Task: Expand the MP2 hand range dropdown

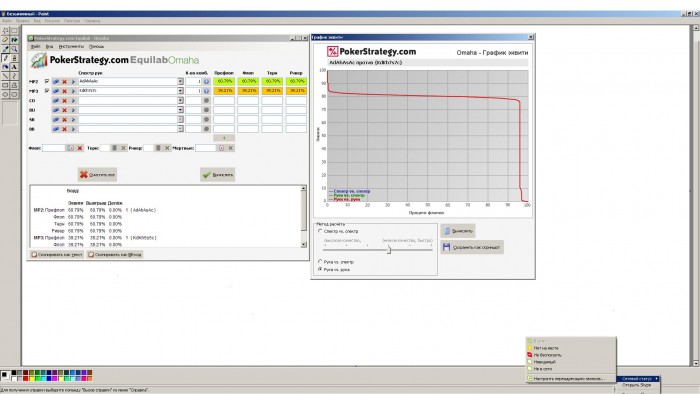Action: point(180,82)
